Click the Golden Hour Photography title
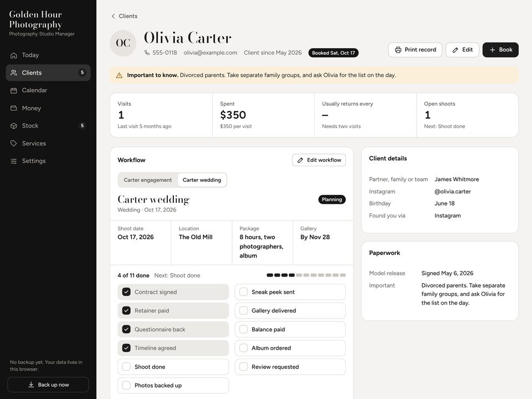Image resolution: width=532 pixels, height=399 pixels. point(35,20)
